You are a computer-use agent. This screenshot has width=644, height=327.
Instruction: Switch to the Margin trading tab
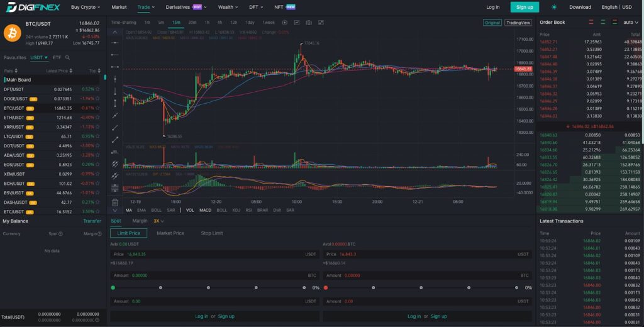pyautogui.click(x=140, y=221)
